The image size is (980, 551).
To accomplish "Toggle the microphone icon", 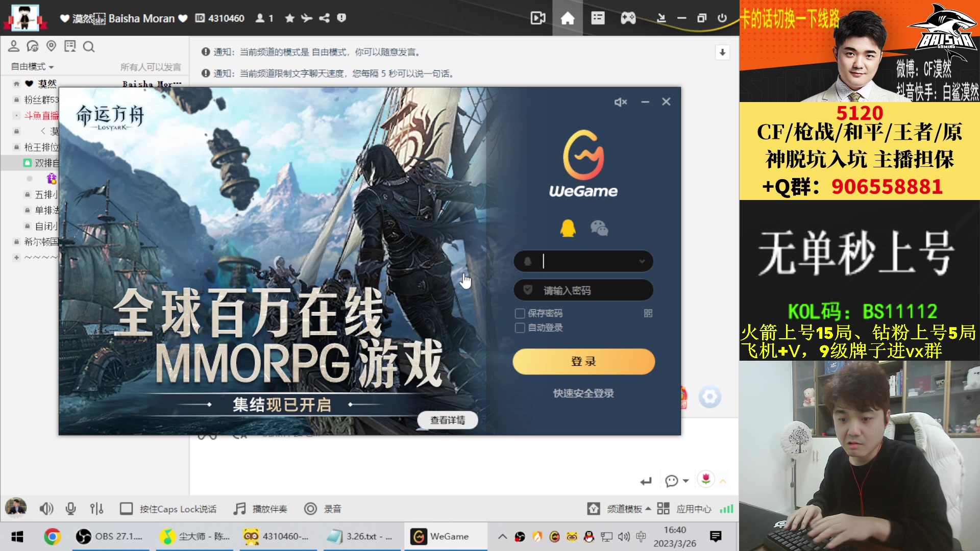I will point(71,509).
